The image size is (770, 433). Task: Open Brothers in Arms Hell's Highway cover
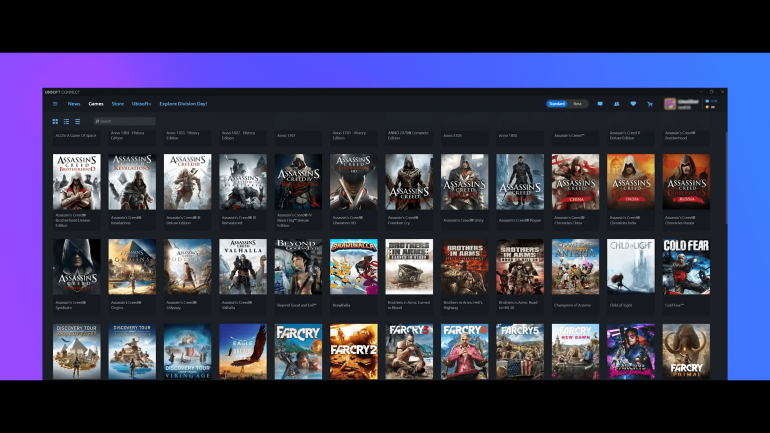pyautogui.click(x=465, y=267)
